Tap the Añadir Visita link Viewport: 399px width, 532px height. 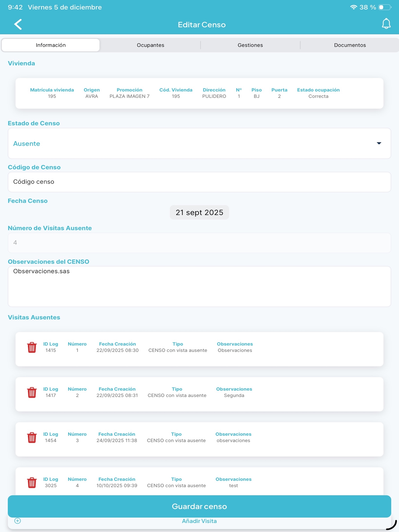pos(199,521)
